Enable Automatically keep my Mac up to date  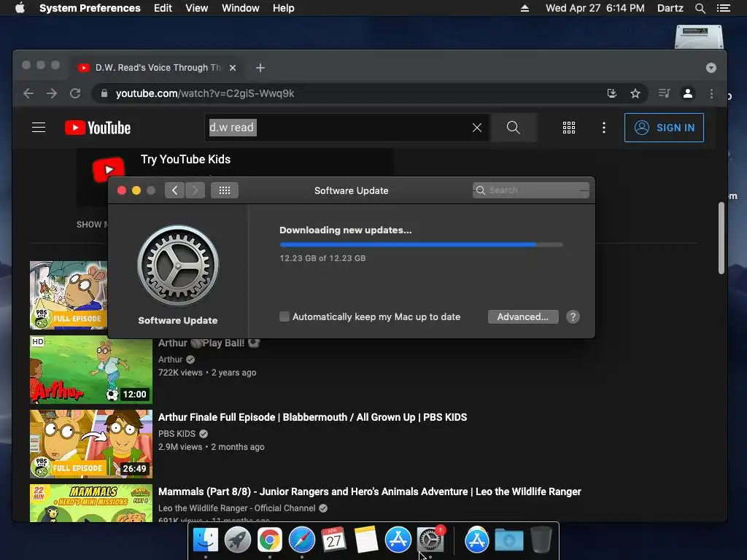click(x=285, y=316)
